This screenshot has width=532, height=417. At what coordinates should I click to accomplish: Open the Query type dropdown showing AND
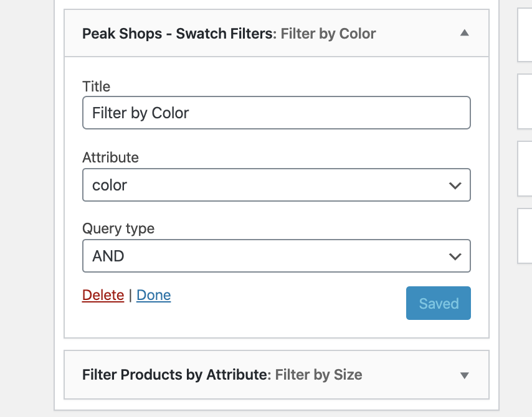click(276, 256)
